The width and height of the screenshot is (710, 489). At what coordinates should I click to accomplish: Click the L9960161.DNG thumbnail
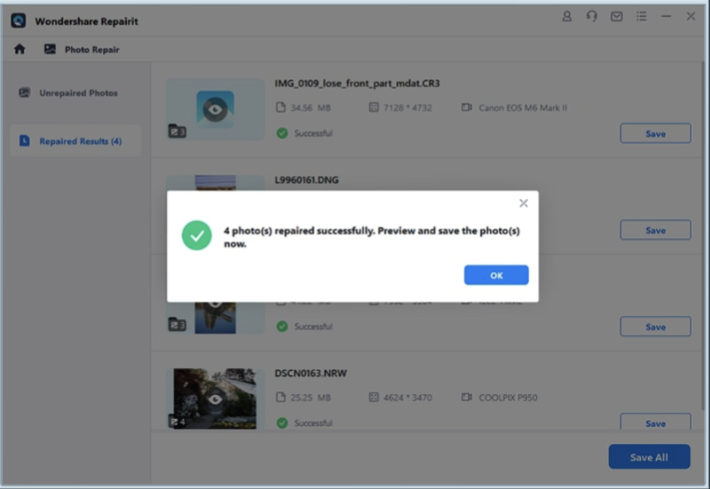coord(215,183)
